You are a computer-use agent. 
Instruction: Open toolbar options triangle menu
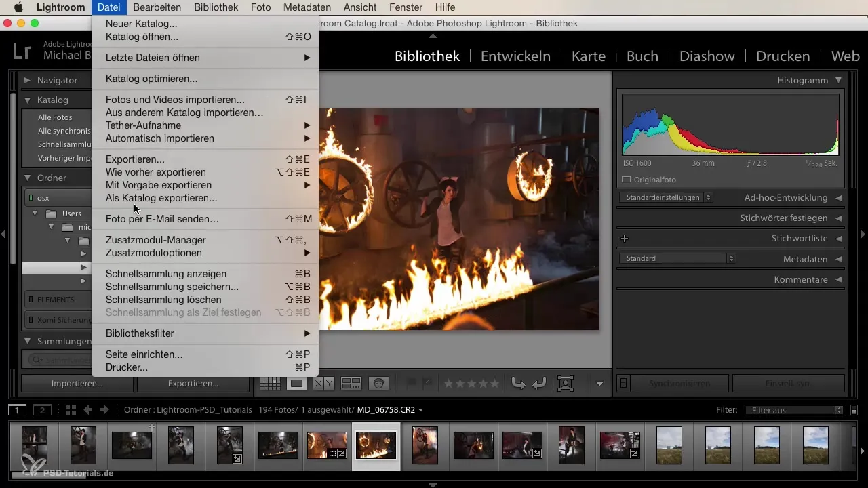599,384
